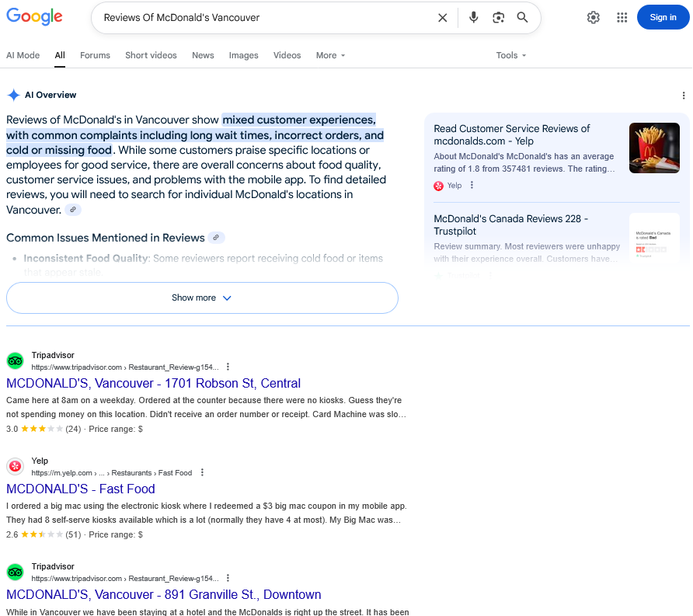Open the More search filters dropdown
The height and width of the screenshot is (616, 693).
[330, 55]
